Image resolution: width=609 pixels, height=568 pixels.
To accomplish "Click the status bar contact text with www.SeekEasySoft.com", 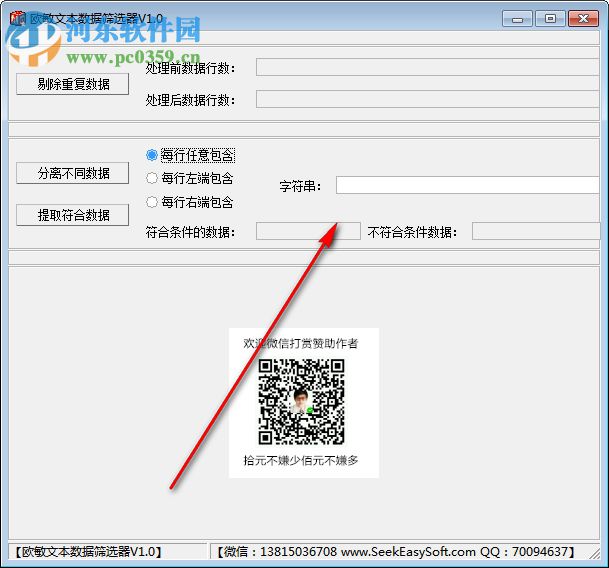I will (395, 552).
